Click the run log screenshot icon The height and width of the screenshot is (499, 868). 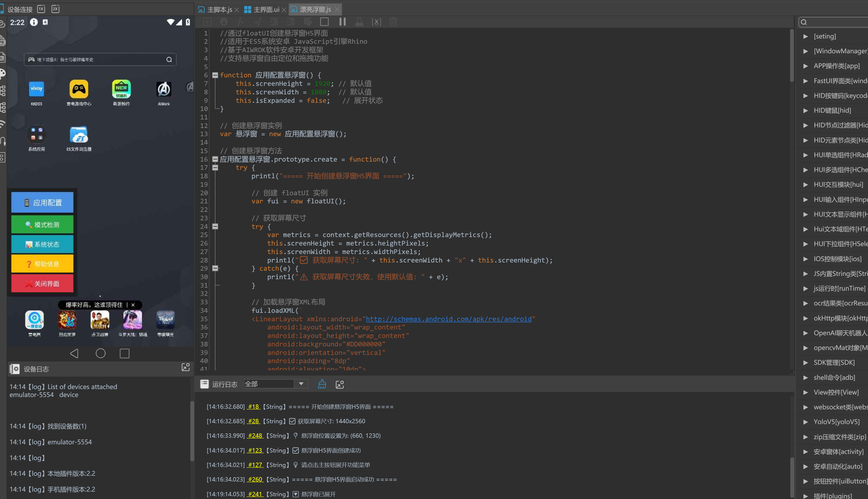point(340,384)
